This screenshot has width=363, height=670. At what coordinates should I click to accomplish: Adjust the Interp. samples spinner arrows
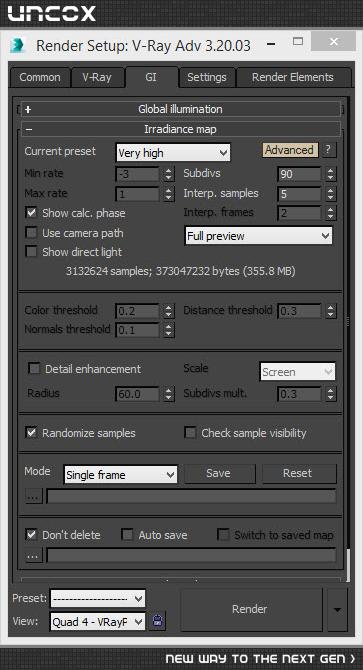coord(331,194)
